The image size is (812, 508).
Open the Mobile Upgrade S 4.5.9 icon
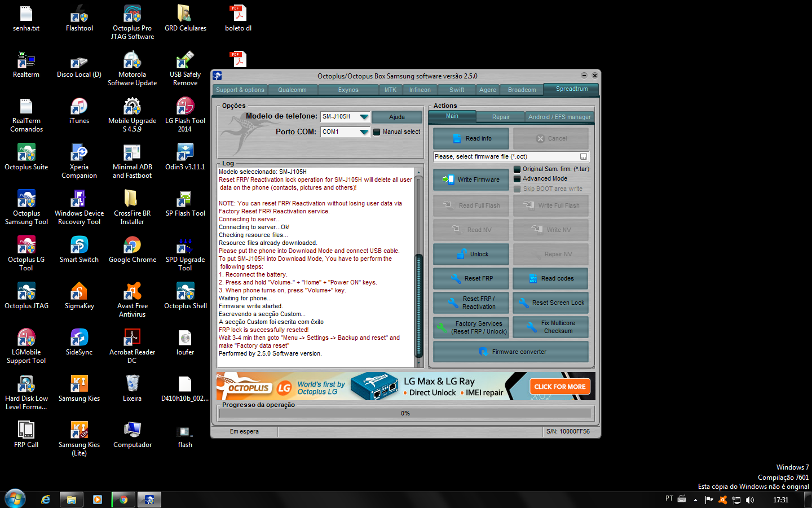coord(132,114)
